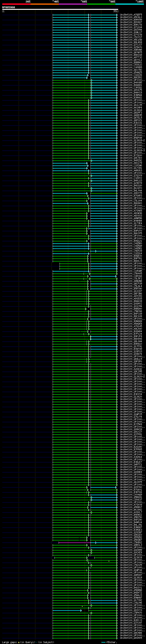Open hit UniRef100_Q7QJY4

131,417
